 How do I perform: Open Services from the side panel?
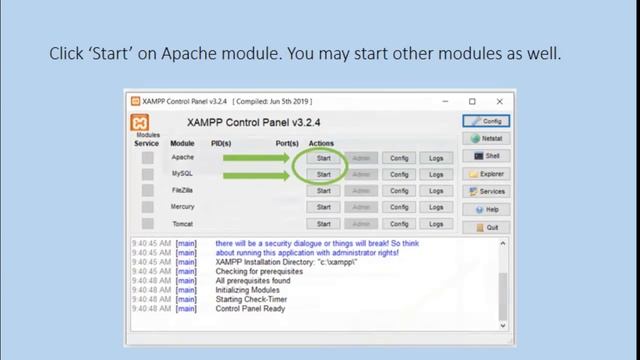click(486, 191)
